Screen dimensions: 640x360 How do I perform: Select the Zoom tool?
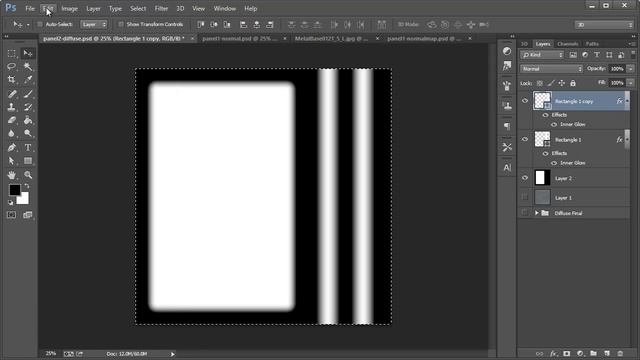tap(28, 175)
